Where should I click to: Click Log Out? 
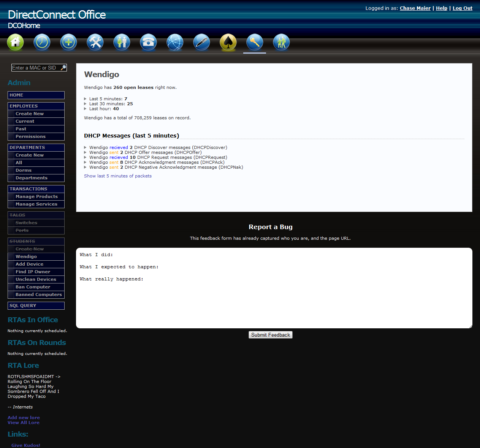point(463,8)
